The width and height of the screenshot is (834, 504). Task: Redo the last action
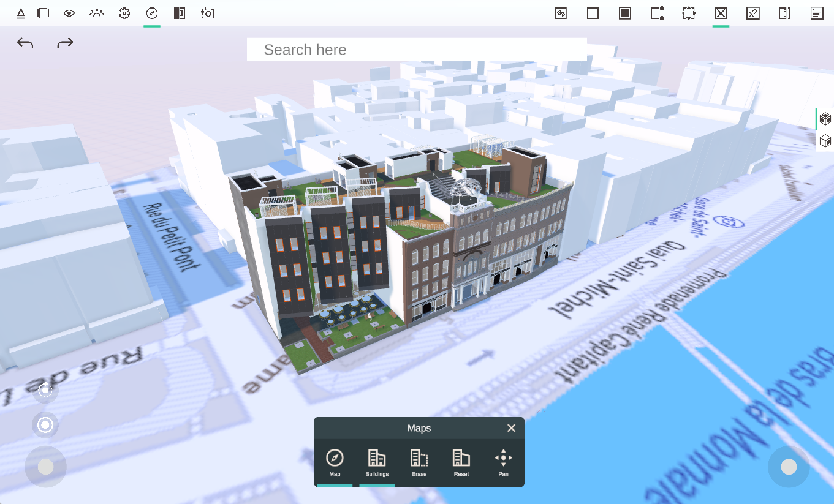65,43
